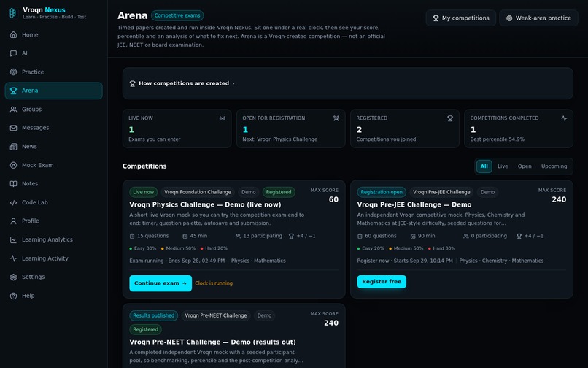Click the Vroqn Pre-NEET Challenge chip

[216, 315]
